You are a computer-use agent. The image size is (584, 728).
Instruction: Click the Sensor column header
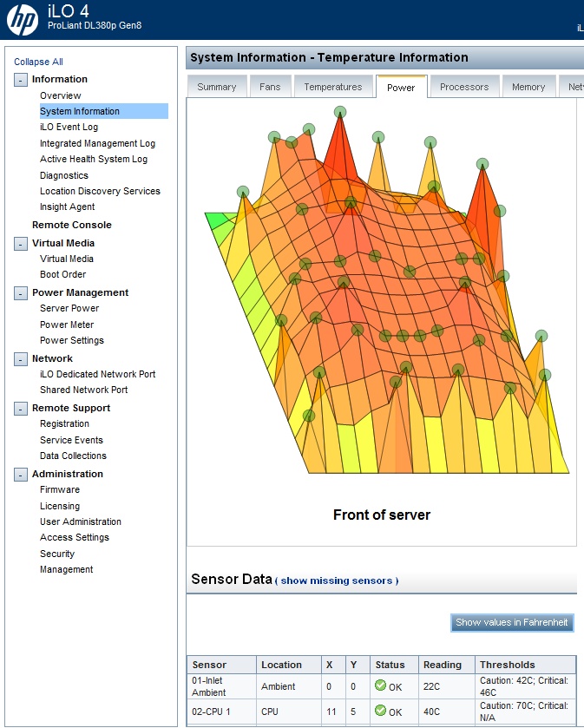tap(221, 665)
